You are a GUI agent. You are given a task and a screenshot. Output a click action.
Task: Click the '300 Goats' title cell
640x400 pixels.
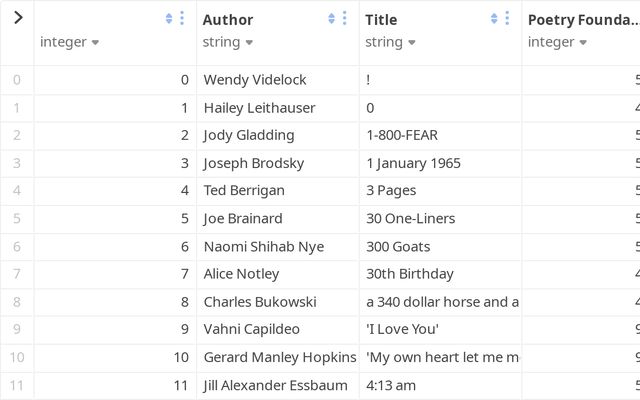tap(398, 246)
